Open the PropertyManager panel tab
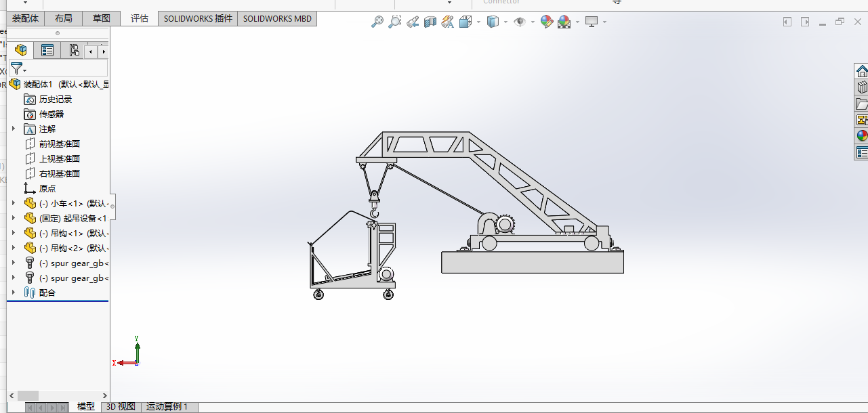 pyautogui.click(x=47, y=50)
